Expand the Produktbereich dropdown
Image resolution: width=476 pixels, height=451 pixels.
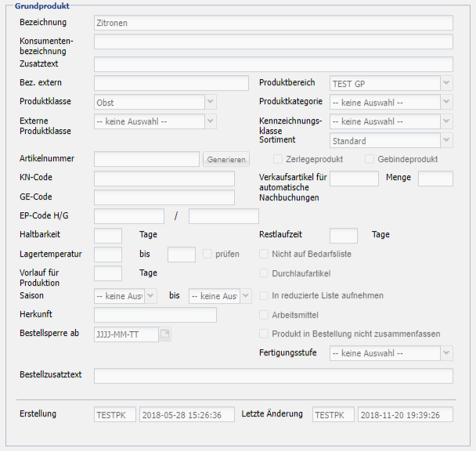[391, 83]
